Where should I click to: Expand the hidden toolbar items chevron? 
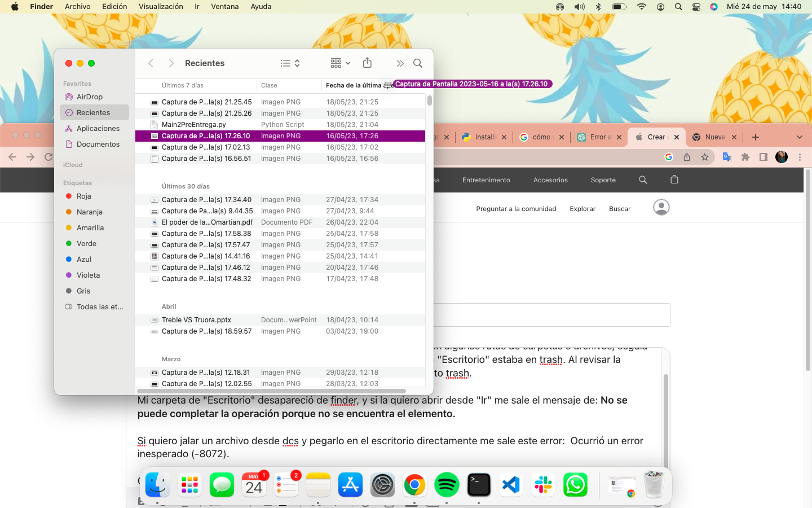coord(400,63)
